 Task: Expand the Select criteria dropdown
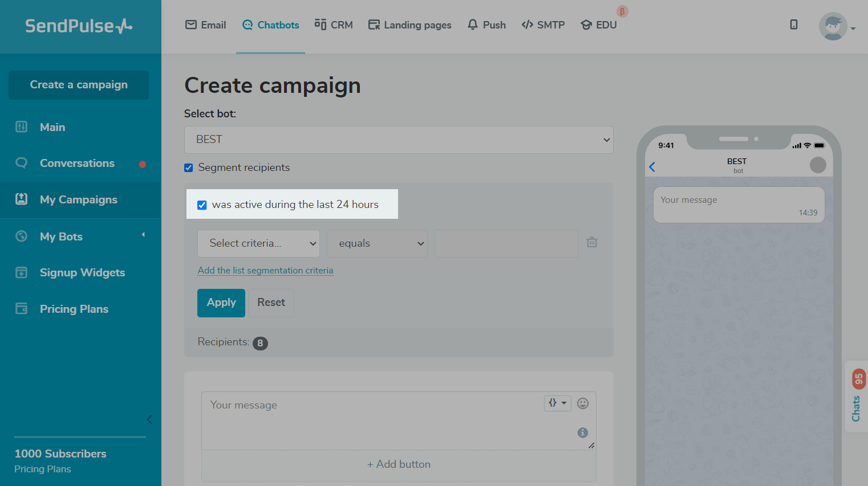click(258, 243)
